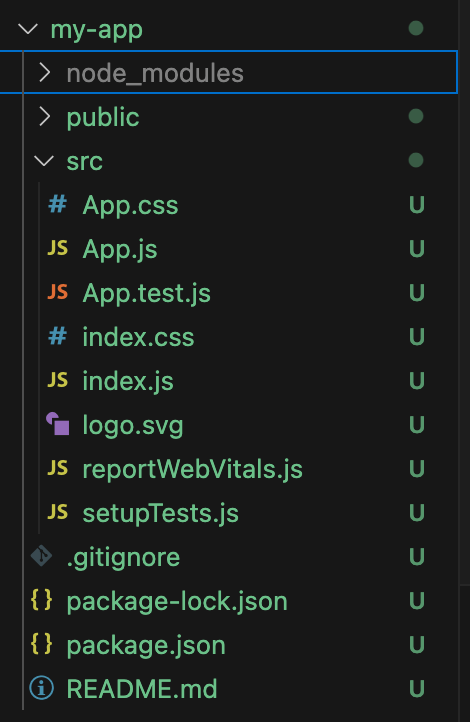Click the info icon beside README.md
Image resolution: width=470 pixels, height=722 pixels.
coord(41,688)
